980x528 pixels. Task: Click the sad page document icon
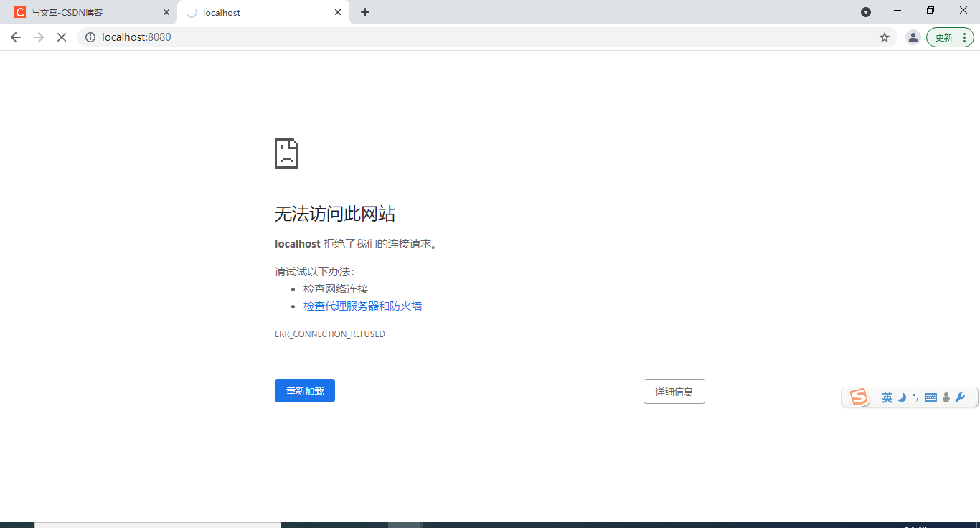[x=286, y=153]
